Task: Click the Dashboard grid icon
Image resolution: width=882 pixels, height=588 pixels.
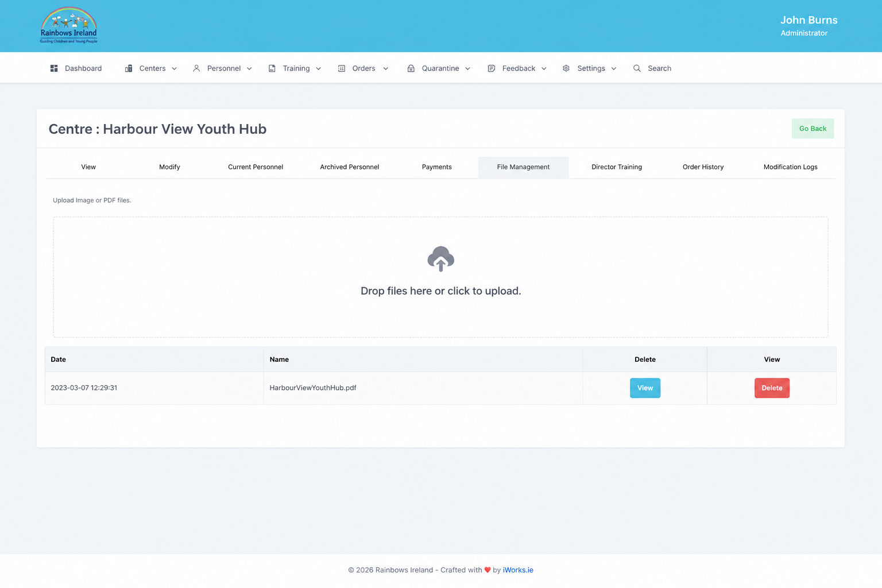Action: coord(54,68)
